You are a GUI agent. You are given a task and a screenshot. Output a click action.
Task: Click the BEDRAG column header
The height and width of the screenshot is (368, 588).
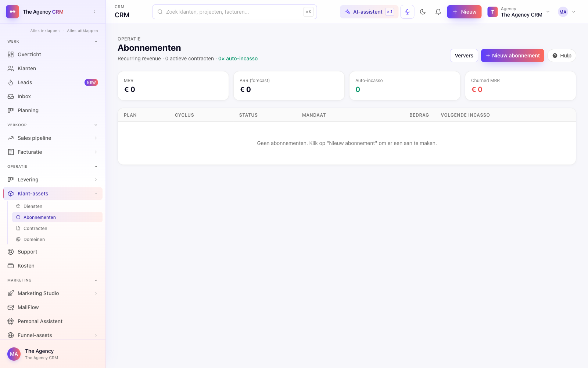point(419,115)
